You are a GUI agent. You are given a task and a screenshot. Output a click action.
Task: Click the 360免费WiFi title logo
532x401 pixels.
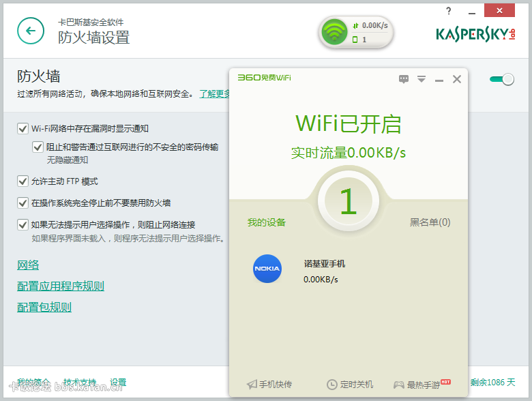265,78
